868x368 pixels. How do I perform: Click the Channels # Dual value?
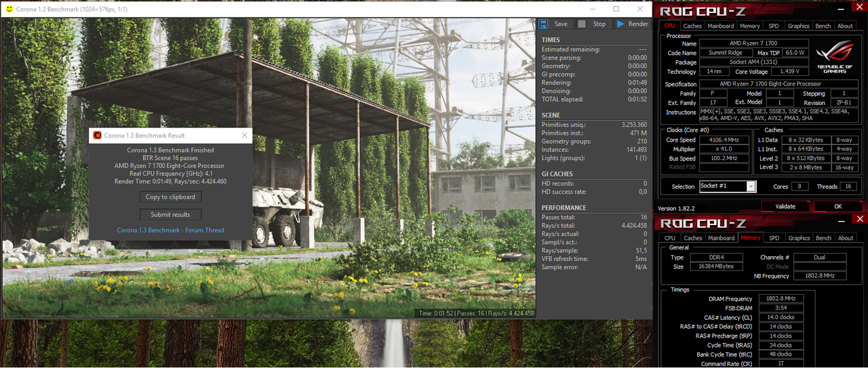tap(821, 258)
